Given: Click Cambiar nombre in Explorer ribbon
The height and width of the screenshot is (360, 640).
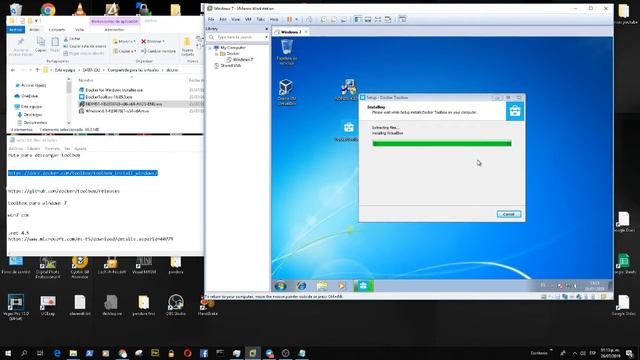Looking at the screenshot, I should point(158,51).
